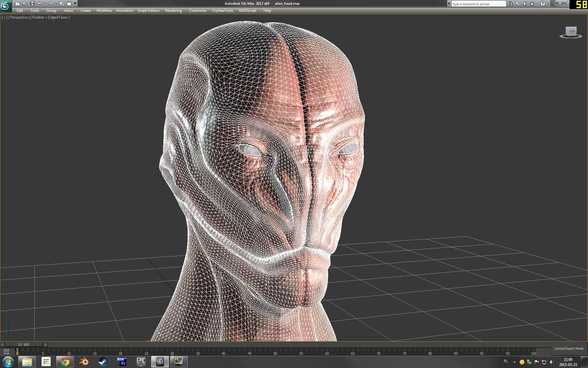Open the colorful grid app in taskbar

pos(46,362)
